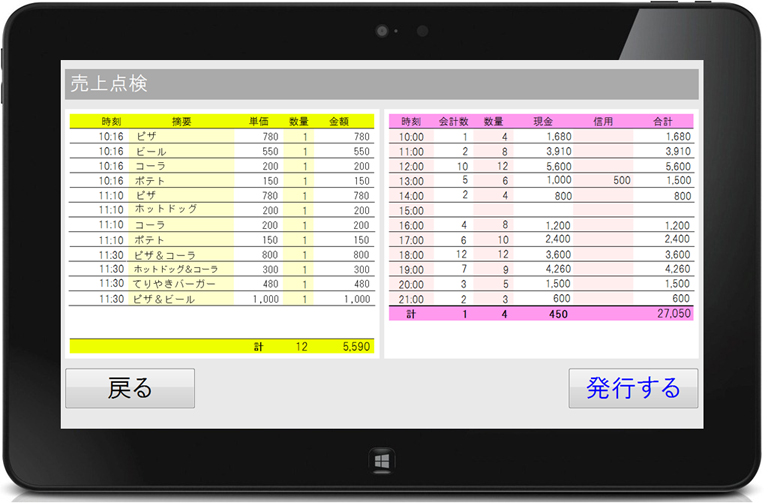Image resolution: width=768 pixels, height=503 pixels.
Task: Select the 10:16 コーラ row
Action: pos(222,166)
